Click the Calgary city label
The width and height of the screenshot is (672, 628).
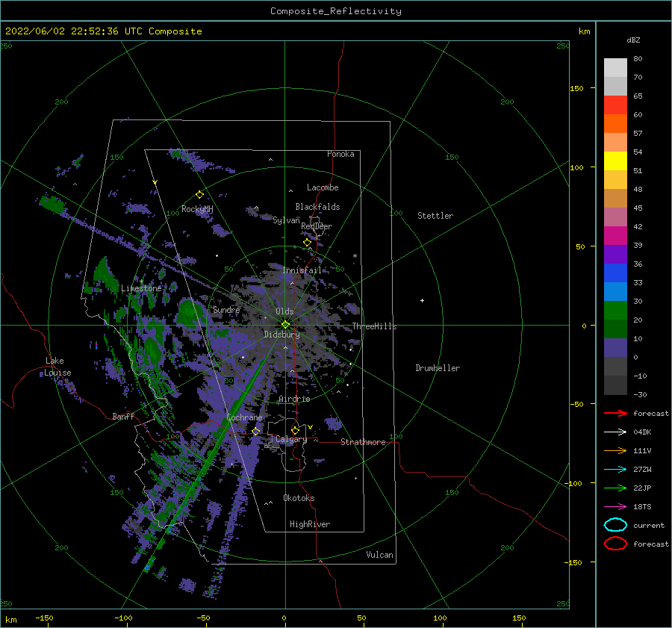point(291,439)
